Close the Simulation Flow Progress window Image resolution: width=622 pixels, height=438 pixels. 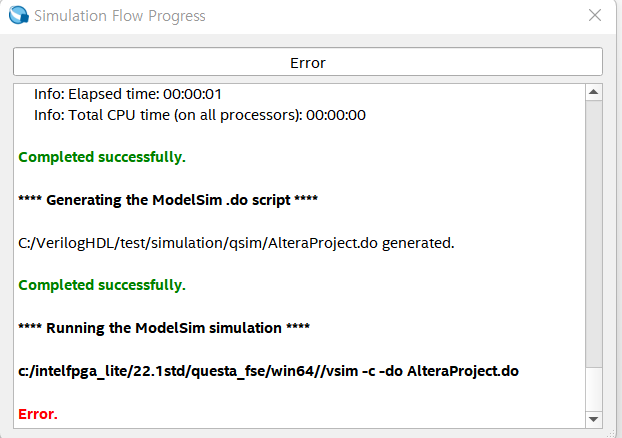coord(594,16)
